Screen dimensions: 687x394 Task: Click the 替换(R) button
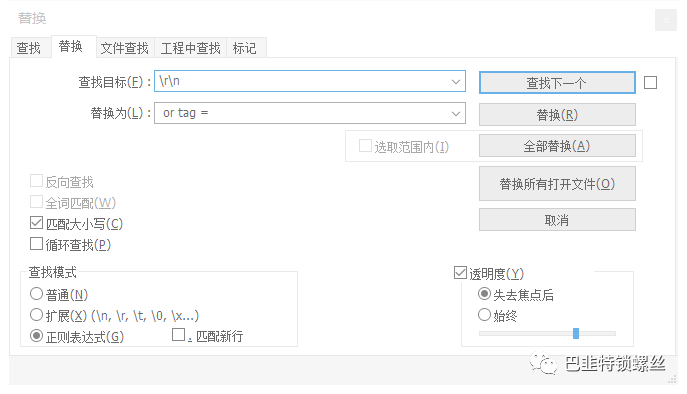pos(557,115)
